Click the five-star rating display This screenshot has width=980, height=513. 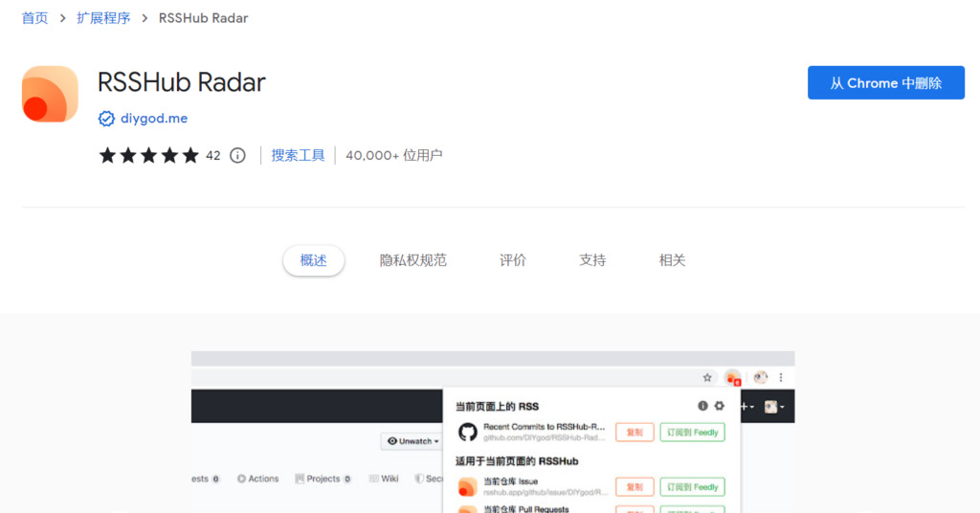tap(148, 156)
